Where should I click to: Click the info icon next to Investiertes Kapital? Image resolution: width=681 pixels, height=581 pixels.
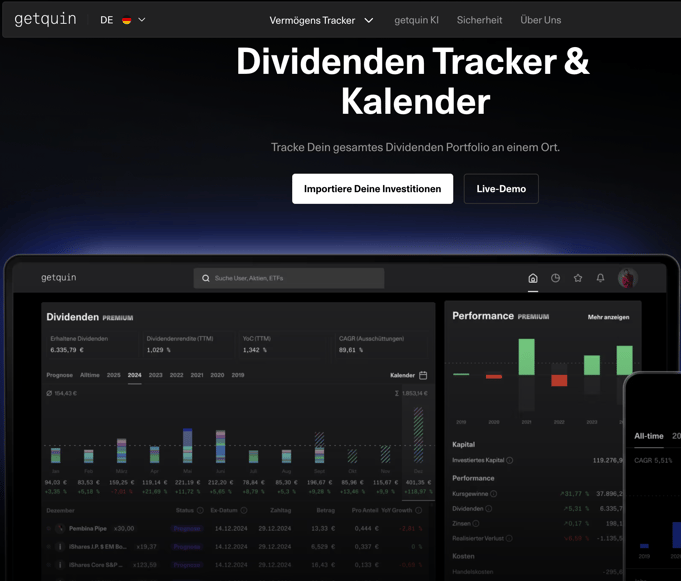click(x=509, y=460)
